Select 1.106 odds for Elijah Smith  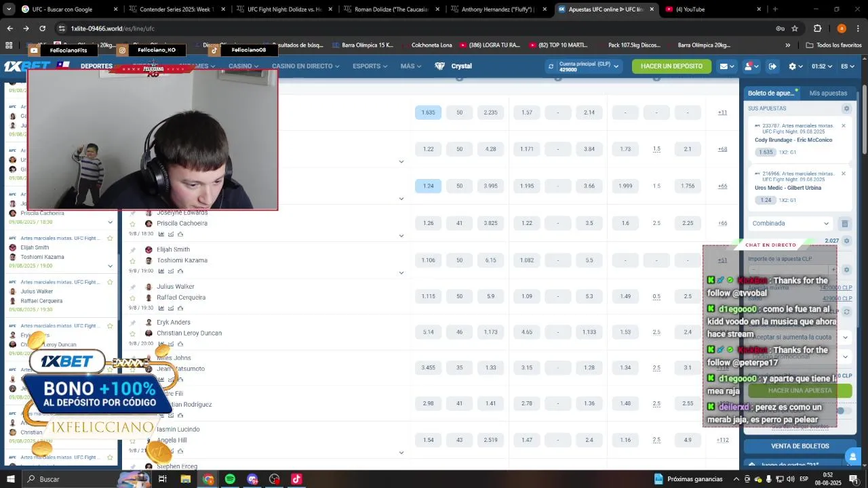point(428,260)
